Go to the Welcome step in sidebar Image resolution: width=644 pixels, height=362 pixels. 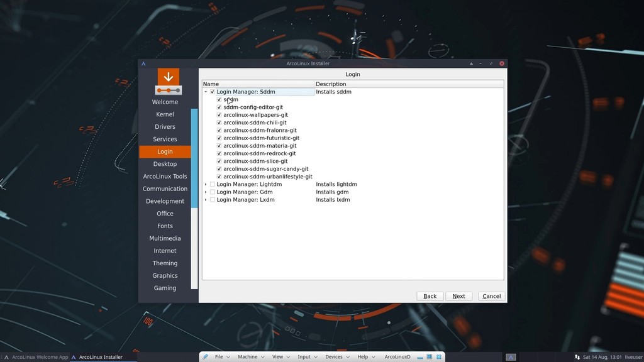tap(165, 102)
